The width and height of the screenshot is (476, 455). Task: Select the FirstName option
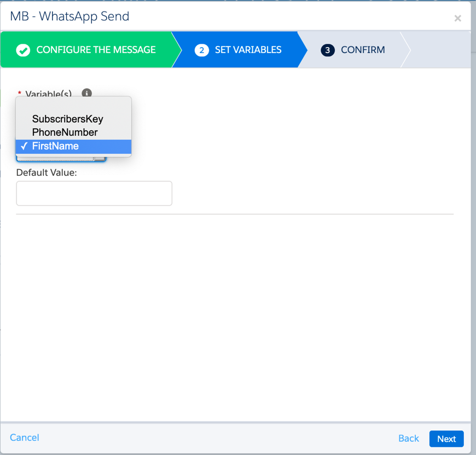click(x=55, y=146)
